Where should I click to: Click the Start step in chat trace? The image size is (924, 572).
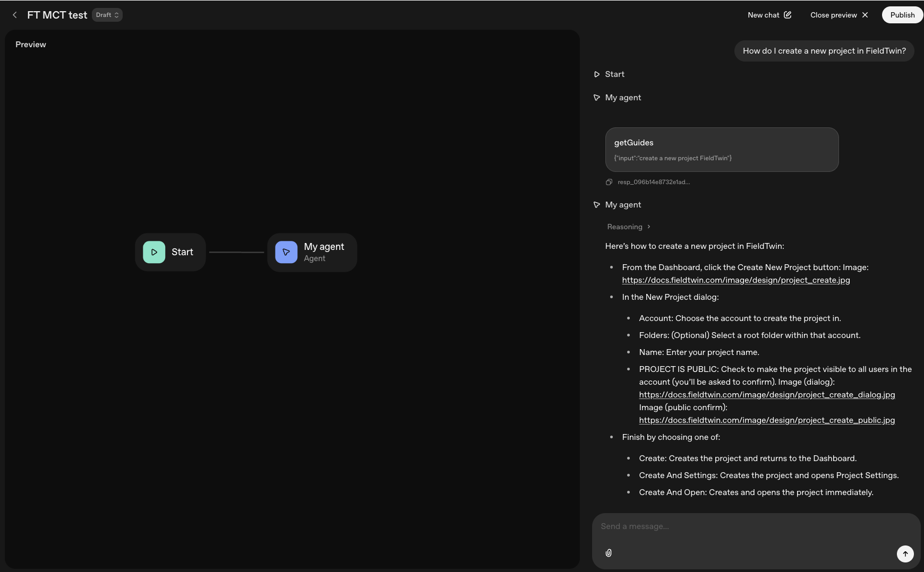614,74
